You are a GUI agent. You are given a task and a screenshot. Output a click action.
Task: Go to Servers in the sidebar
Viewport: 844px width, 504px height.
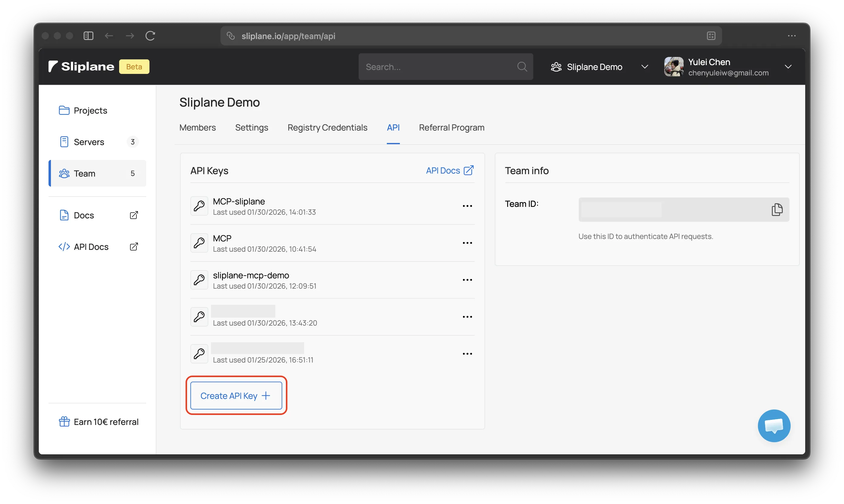click(89, 142)
